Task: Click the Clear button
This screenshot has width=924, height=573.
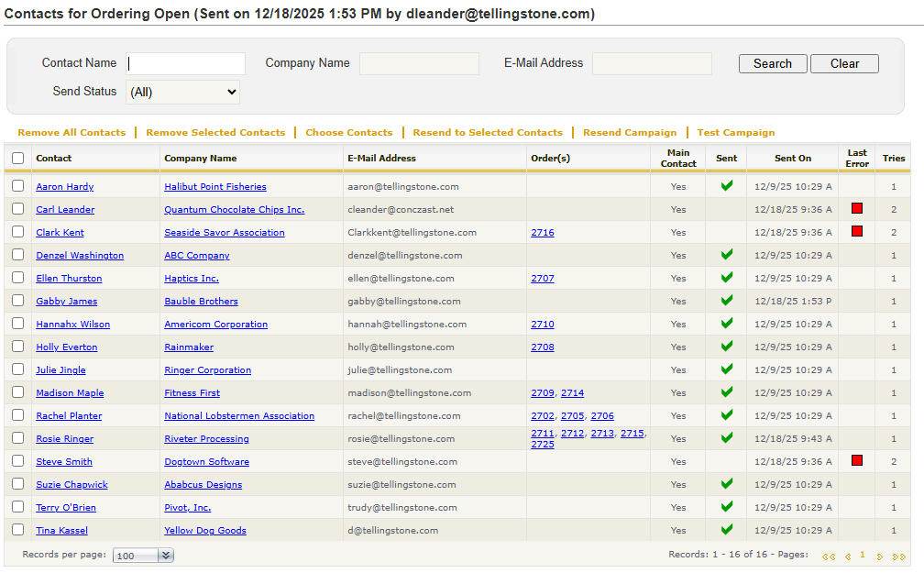Action: tap(844, 64)
